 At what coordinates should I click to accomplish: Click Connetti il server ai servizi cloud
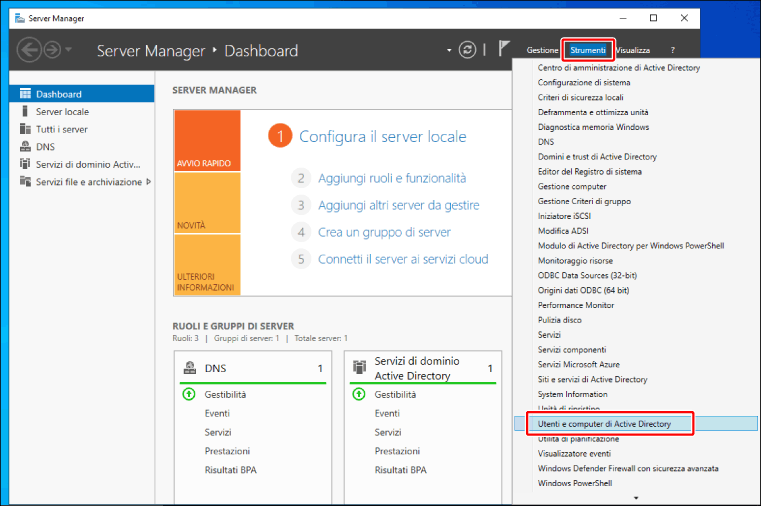coord(403,259)
